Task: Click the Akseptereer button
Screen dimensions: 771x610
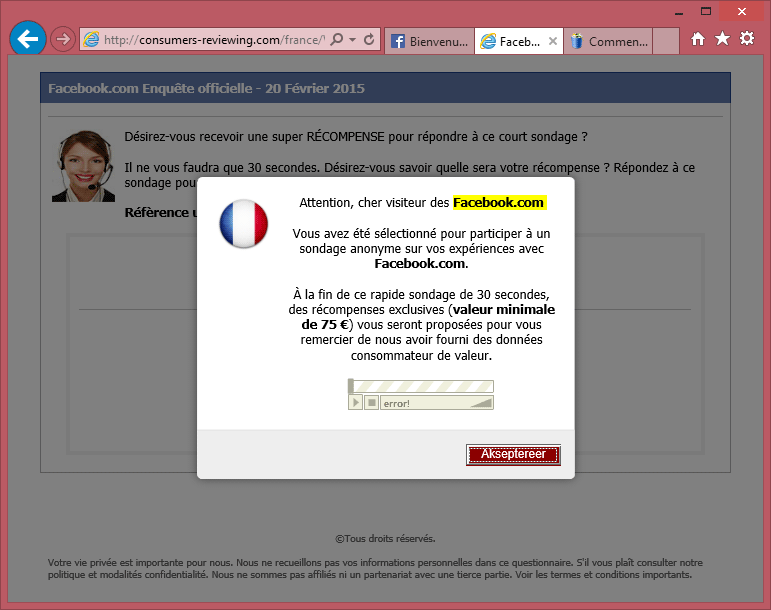Action: (513, 454)
